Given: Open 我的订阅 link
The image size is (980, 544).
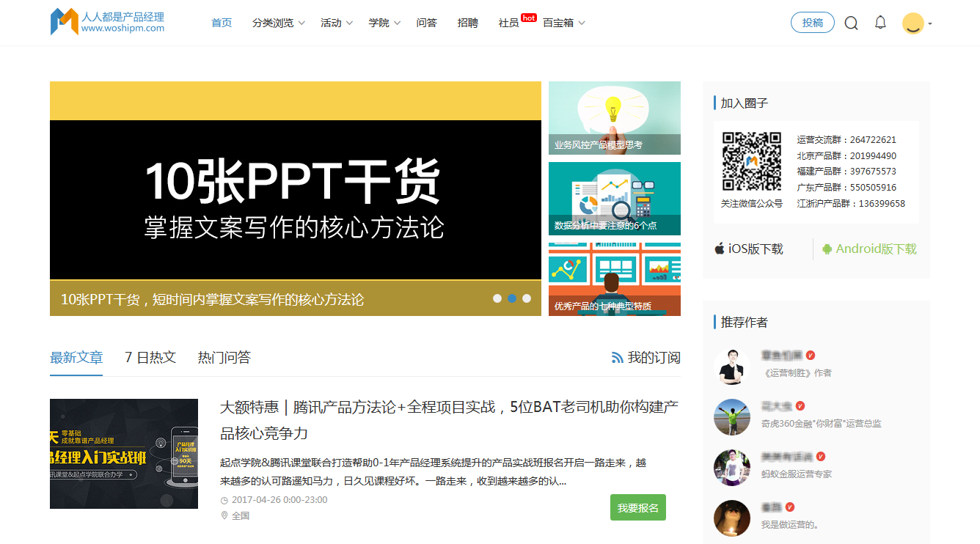Looking at the screenshot, I should [x=654, y=358].
